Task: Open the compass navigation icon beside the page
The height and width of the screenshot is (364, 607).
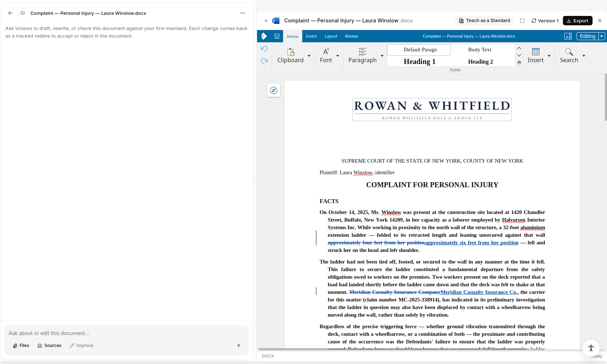Action: tap(274, 90)
